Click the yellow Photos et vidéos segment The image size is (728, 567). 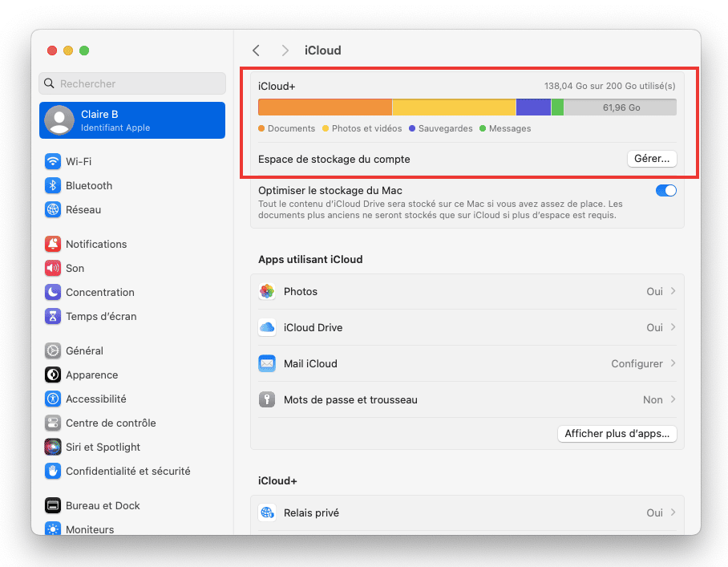coord(454,107)
